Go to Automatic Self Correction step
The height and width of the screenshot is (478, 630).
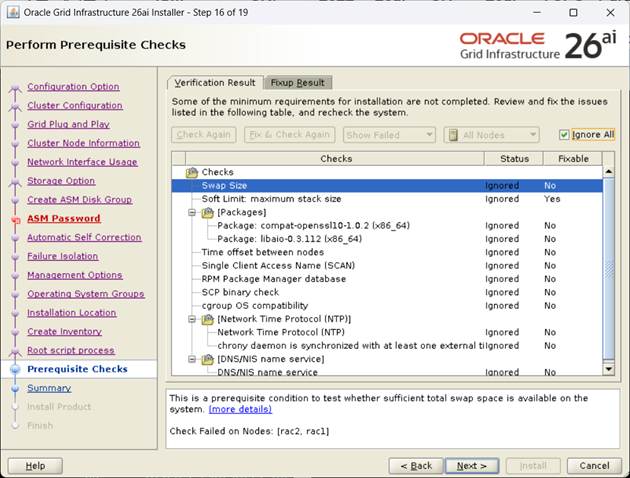[84, 238]
